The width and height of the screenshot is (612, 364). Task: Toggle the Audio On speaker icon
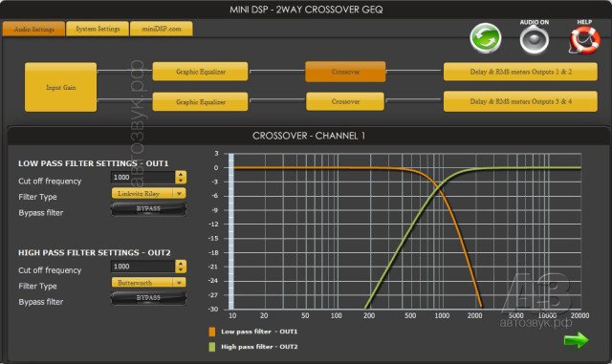(534, 40)
